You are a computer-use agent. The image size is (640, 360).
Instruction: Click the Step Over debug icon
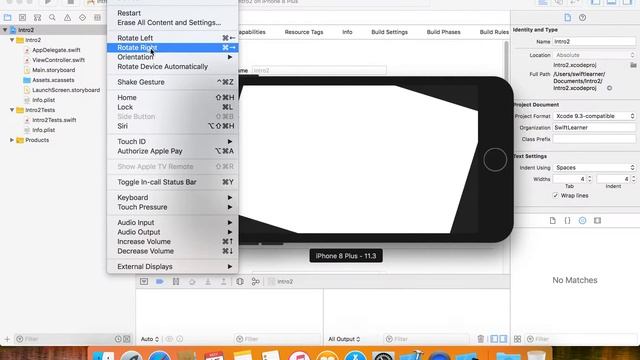pyautogui.click(x=192, y=282)
